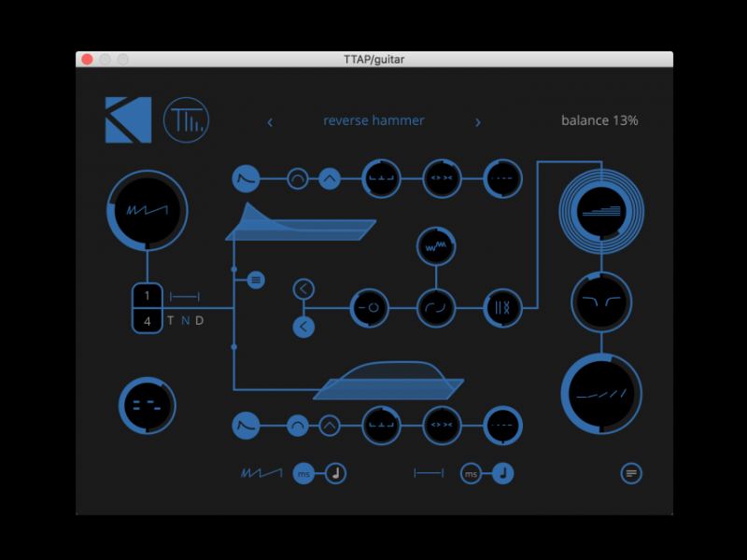Select the waveform shape icon near bottom left
The height and width of the screenshot is (560, 747).
pos(264,473)
